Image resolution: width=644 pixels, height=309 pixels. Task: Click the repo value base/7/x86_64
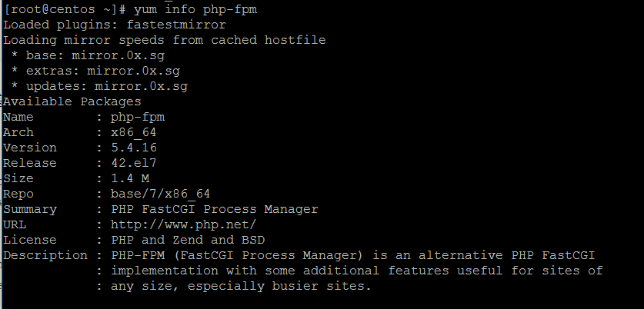[161, 194]
